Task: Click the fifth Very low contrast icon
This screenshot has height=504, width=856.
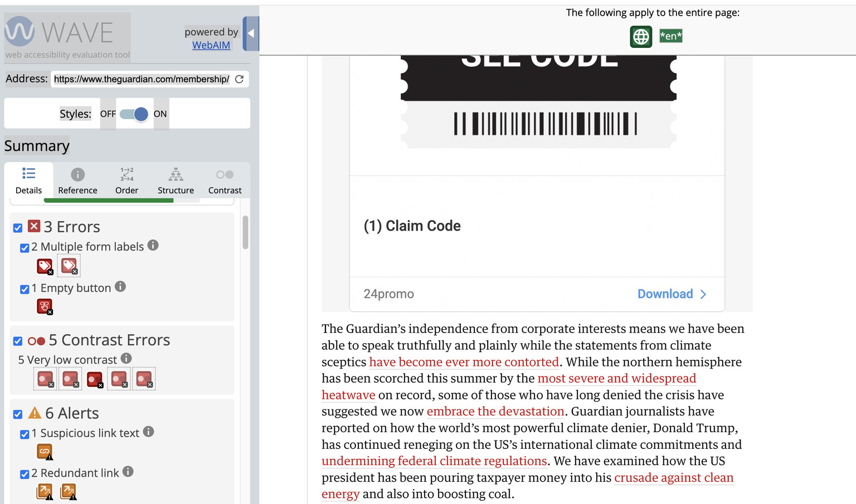Action: 144,379
